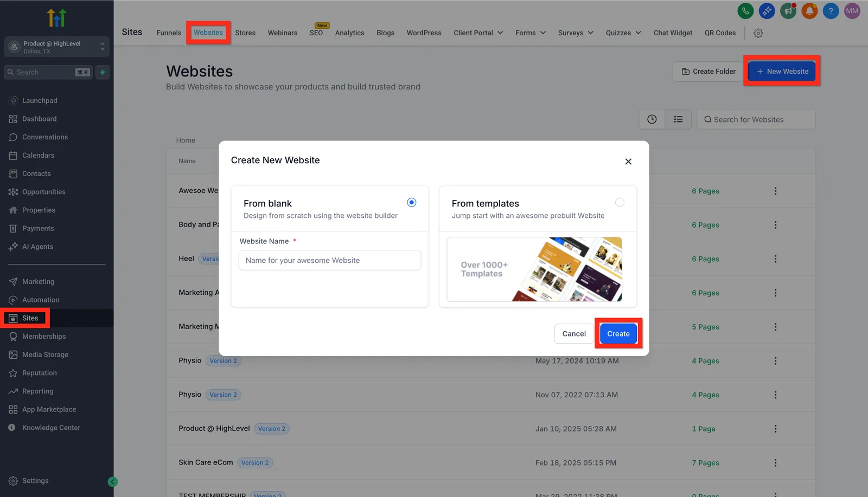The width and height of the screenshot is (868, 497).
Task: Close the Create New Website dialog
Action: click(x=628, y=162)
